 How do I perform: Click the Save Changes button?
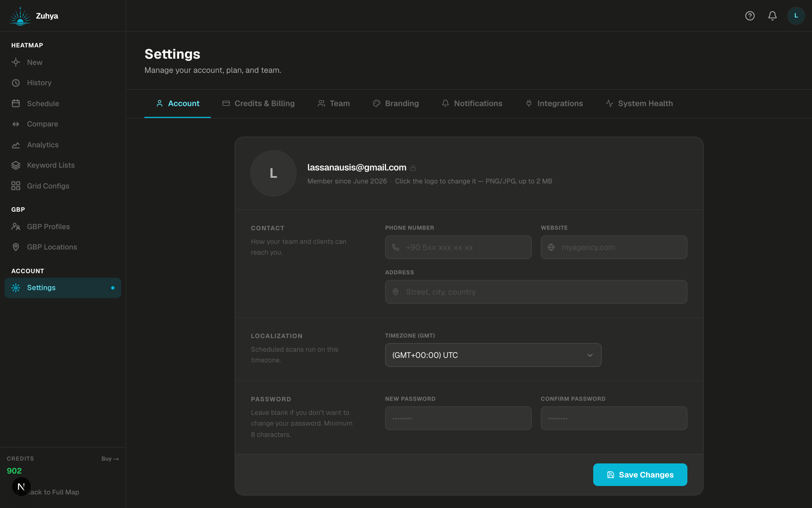(640, 475)
